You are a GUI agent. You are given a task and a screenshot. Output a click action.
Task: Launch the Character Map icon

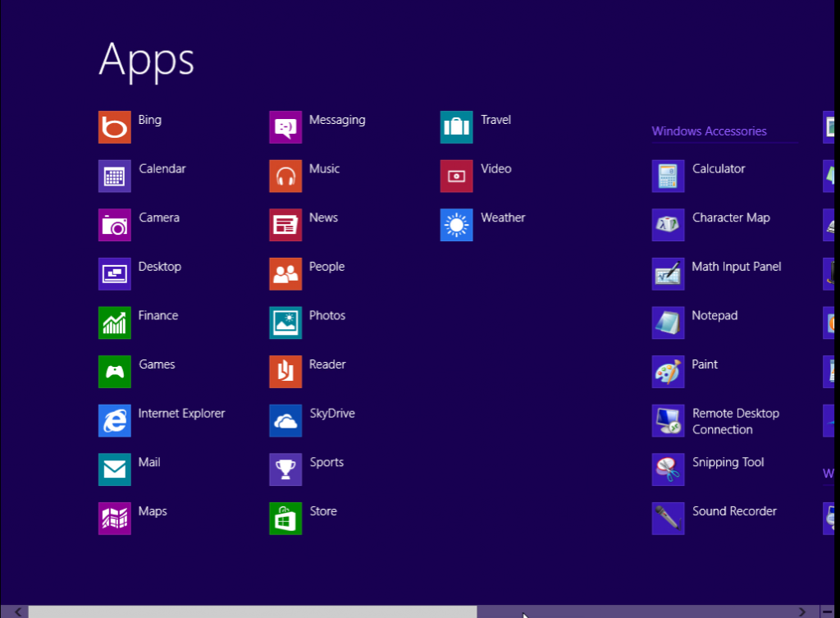(668, 225)
